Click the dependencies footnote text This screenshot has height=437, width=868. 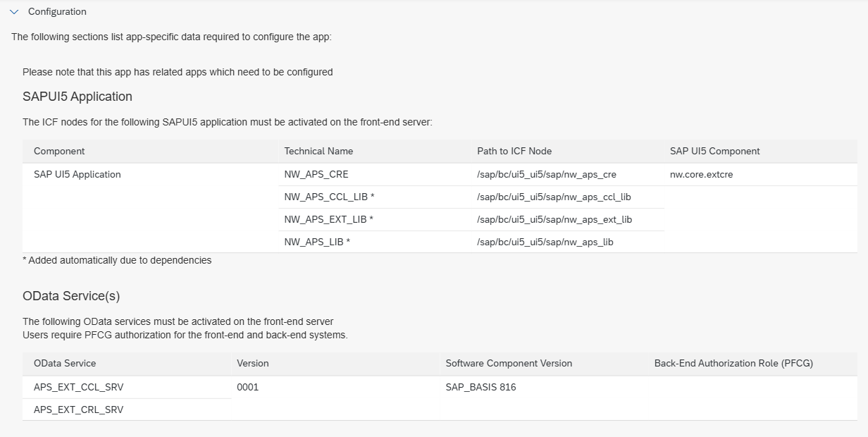(x=117, y=260)
